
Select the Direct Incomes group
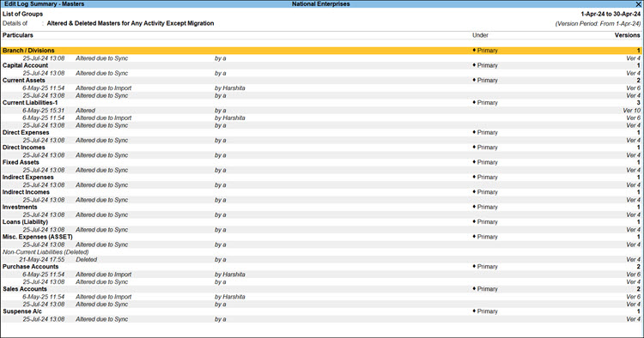(24, 148)
